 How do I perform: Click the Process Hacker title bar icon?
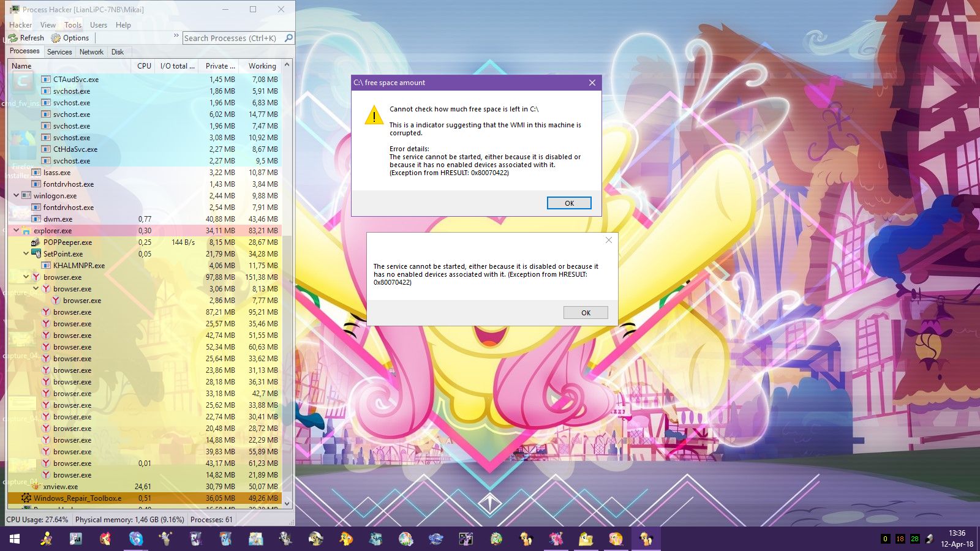click(14, 9)
